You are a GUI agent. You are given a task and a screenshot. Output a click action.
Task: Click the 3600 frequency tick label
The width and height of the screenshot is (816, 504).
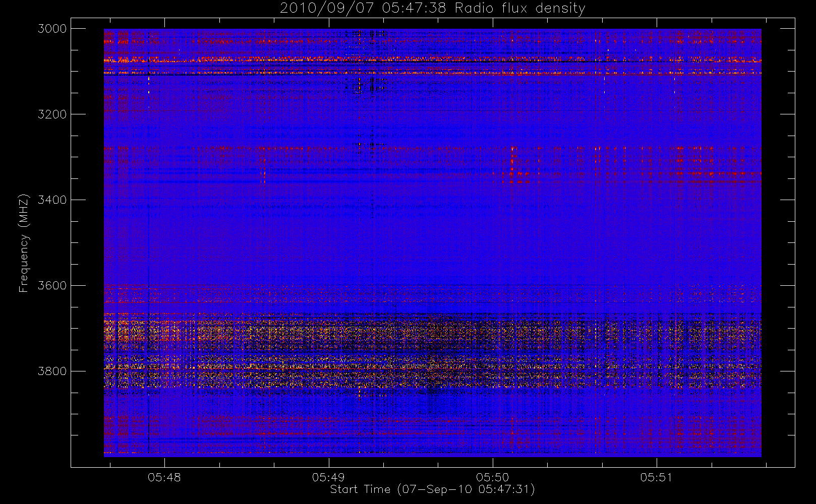[52, 286]
